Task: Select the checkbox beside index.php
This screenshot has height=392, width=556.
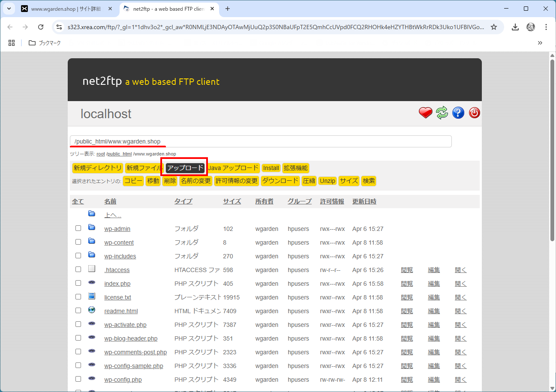Action: (x=78, y=283)
